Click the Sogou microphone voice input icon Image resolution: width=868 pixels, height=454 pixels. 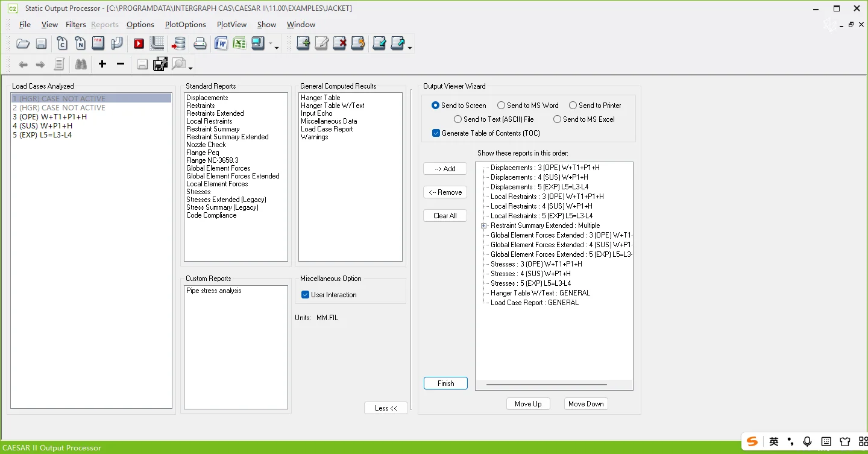point(808,442)
